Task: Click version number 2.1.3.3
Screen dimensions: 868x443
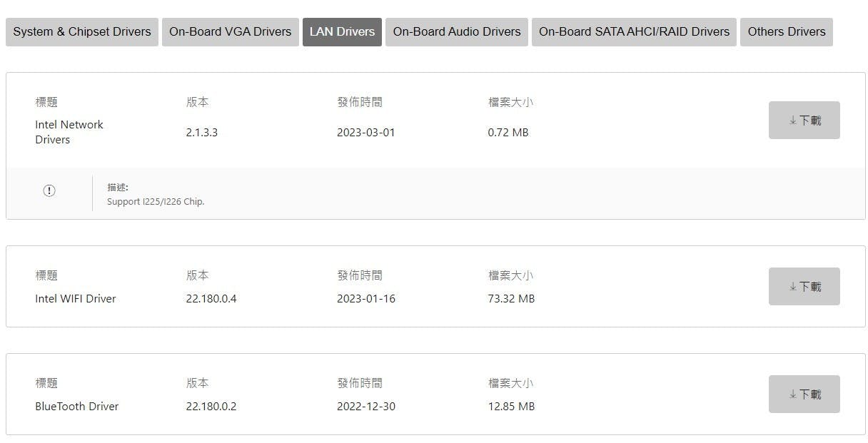Action: [202, 133]
